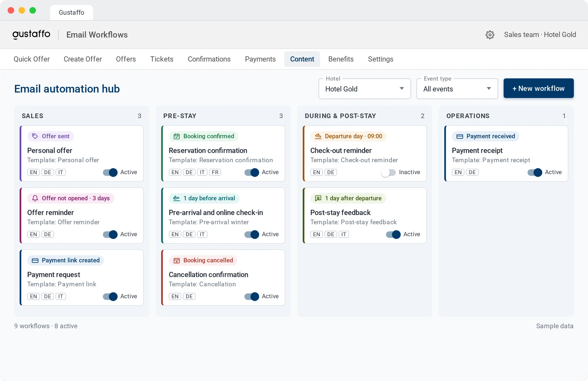Click the feedback star icon on 1 day after departure

point(318,198)
